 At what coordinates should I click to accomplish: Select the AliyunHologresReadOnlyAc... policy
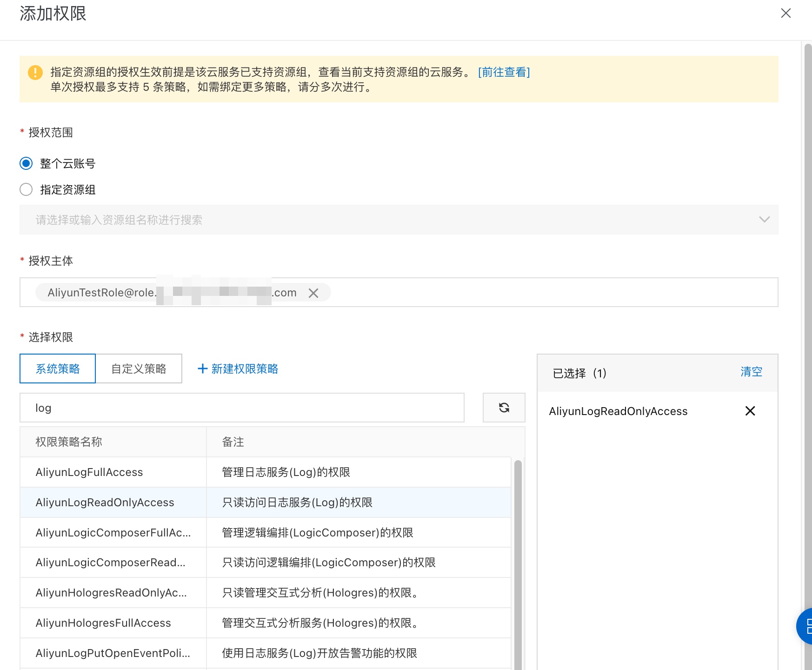point(265,593)
